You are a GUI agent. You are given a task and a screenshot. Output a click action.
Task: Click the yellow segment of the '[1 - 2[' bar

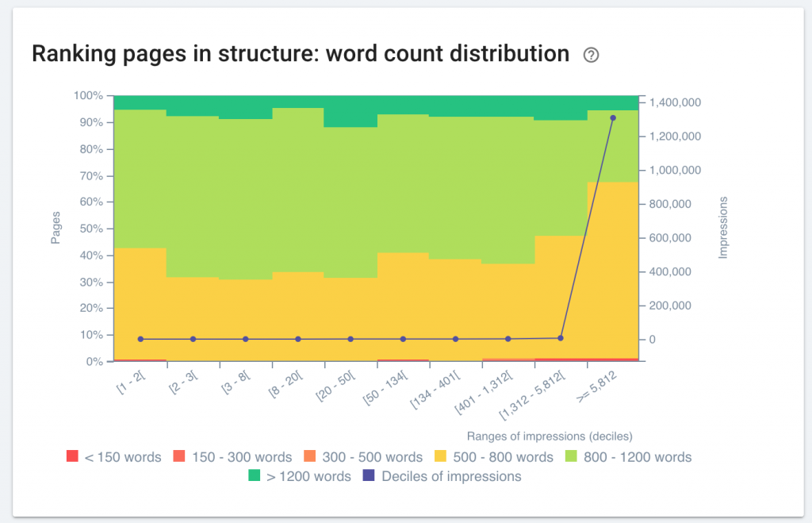[140, 294]
